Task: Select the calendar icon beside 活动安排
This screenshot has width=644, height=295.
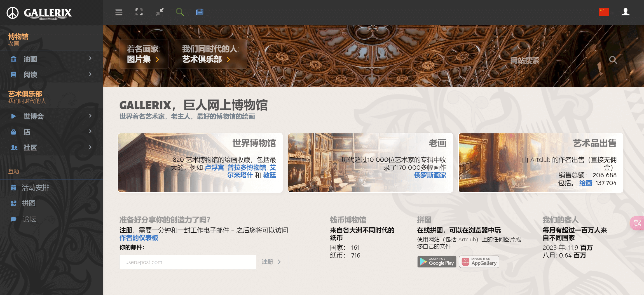Action: click(x=13, y=188)
